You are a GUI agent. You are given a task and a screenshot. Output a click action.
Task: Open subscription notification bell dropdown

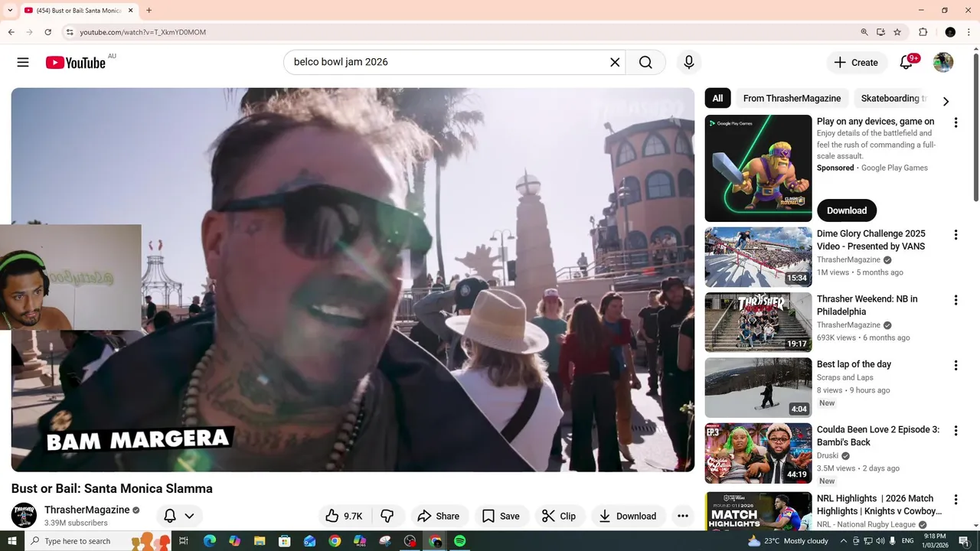click(179, 516)
